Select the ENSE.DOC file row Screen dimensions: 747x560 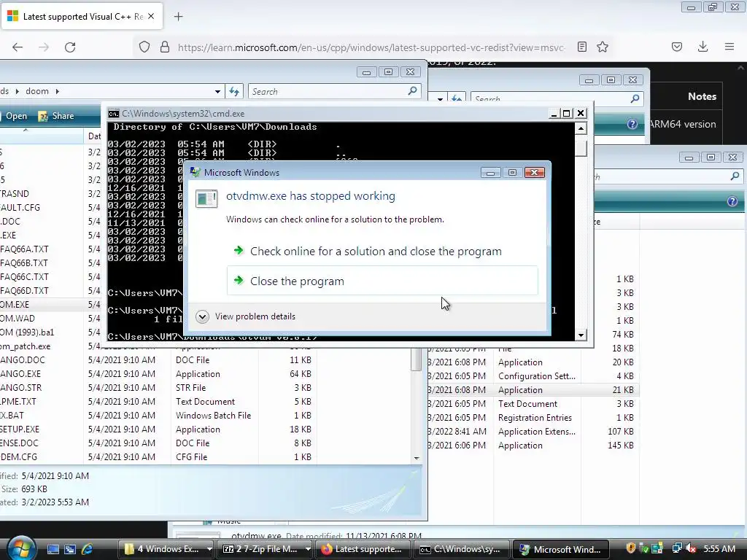pyautogui.click(x=158, y=443)
